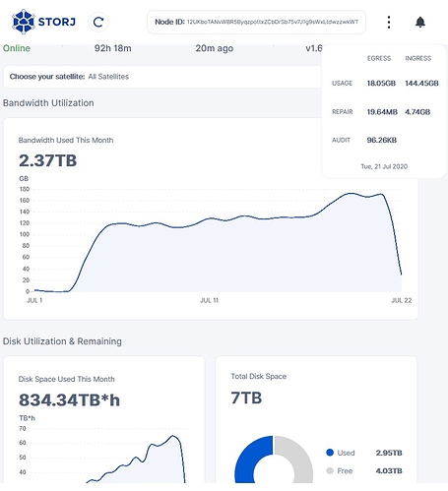Click the uptime value 92h 18m
448x491 pixels.
tap(112, 48)
